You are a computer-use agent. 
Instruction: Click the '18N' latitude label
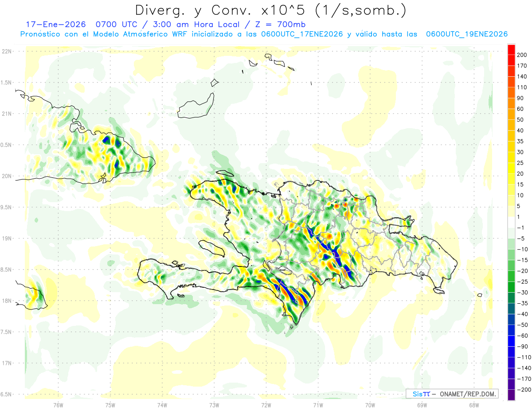[7, 301]
